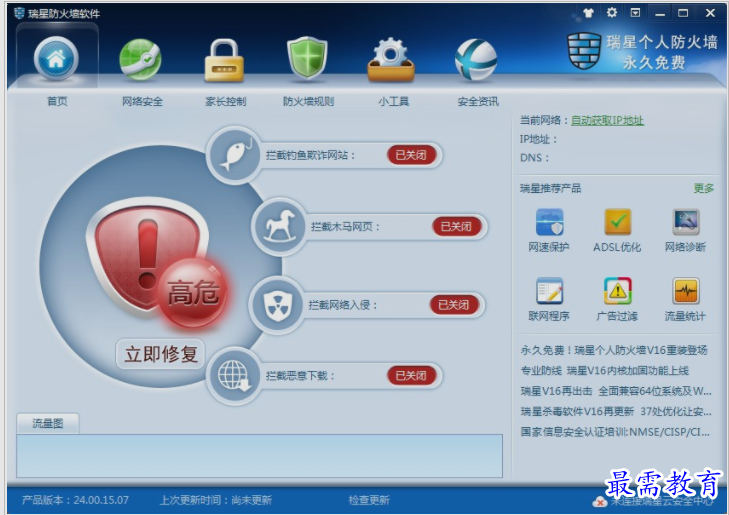Image resolution: width=729 pixels, height=515 pixels.
Task: Select the 流量图 tab
Action: 47,423
